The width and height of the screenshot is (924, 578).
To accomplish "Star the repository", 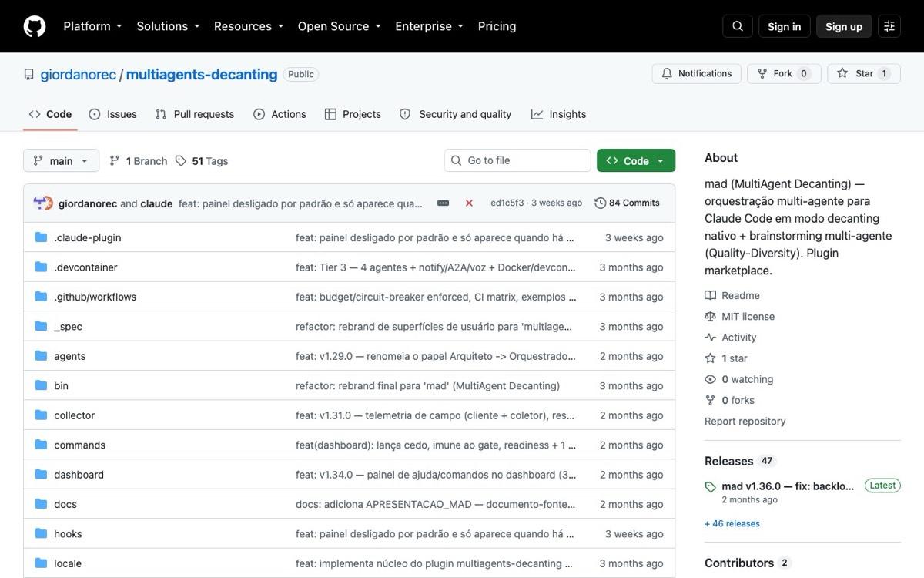I will (x=863, y=74).
